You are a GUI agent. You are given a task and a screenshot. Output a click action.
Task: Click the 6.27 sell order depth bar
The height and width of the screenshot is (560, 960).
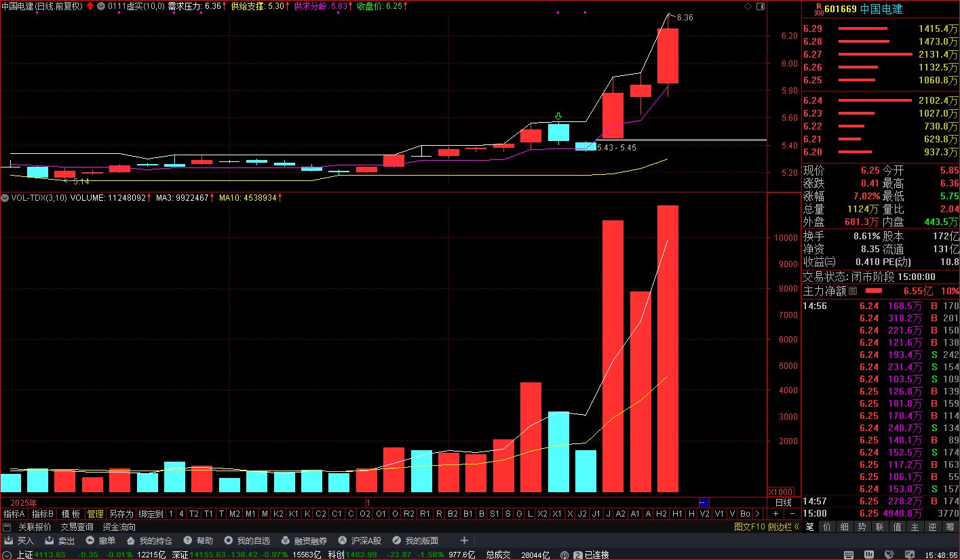click(875, 54)
